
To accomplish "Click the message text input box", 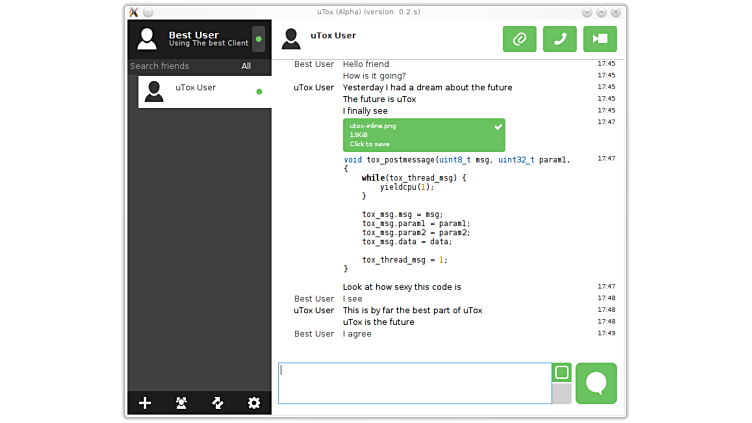I will (414, 383).
